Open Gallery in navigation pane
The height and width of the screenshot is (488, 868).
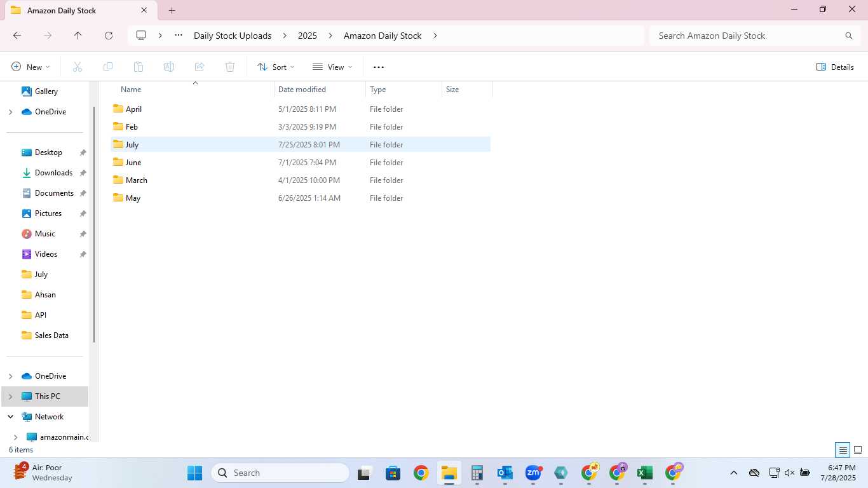[45, 91]
